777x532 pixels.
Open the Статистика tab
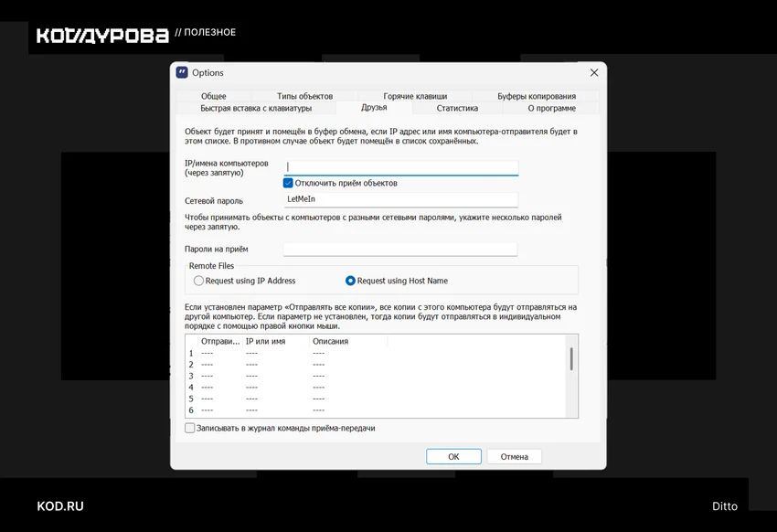click(457, 108)
